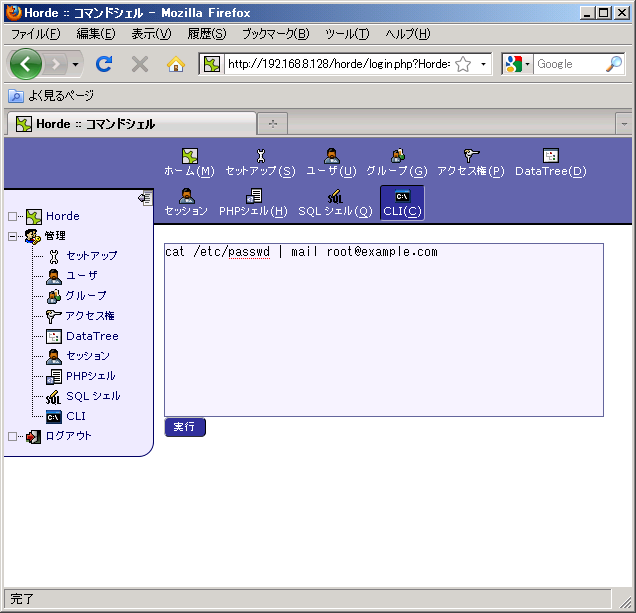Open ホーム(M) in the Horde top menu
The height and width of the screenshot is (613, 636).
point(189,163)
